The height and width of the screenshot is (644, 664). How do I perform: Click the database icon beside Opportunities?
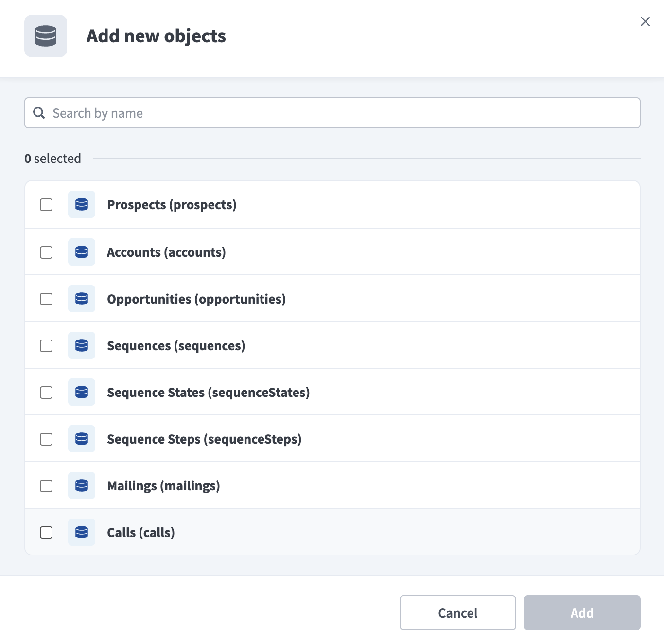82,299
